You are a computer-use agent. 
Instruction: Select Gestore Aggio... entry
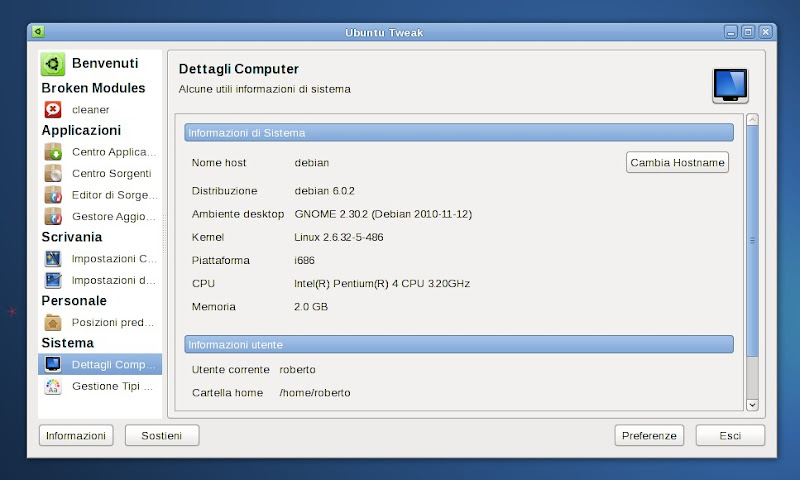coord(100,216)
